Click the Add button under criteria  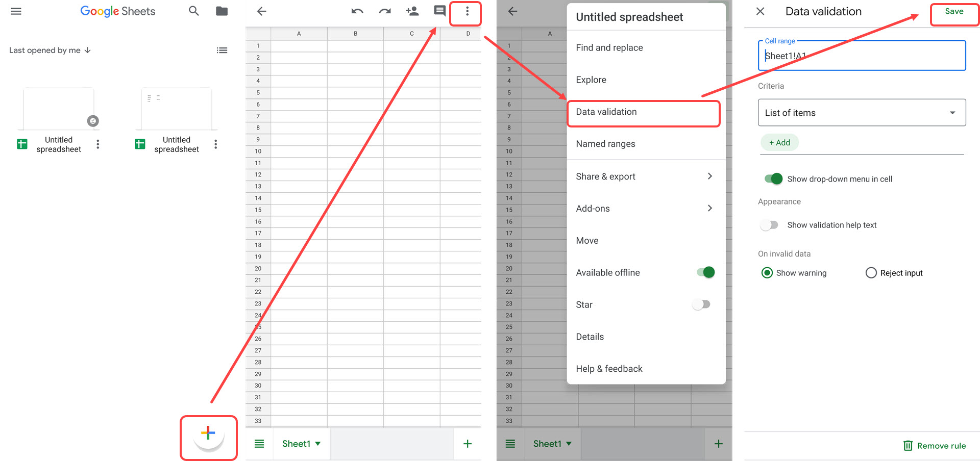coord(779,142)
